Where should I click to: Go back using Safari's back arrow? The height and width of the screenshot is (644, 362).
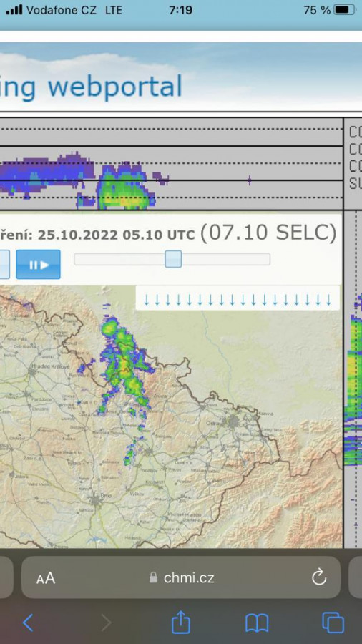tap(28, 623)
